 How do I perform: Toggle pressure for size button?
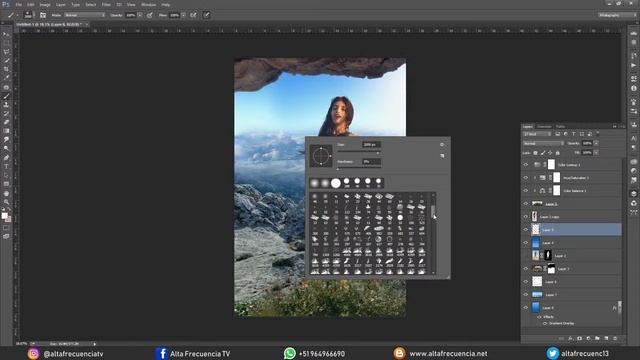[x=207, y=15]
